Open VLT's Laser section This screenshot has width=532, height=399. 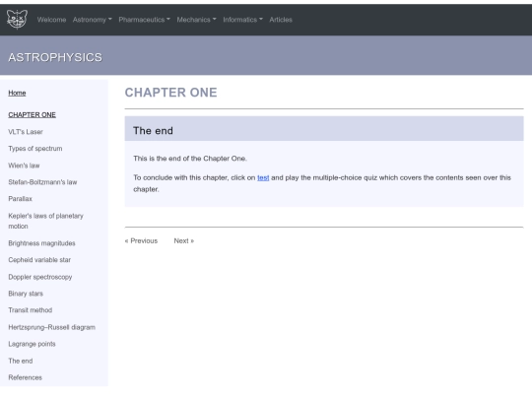26,132
